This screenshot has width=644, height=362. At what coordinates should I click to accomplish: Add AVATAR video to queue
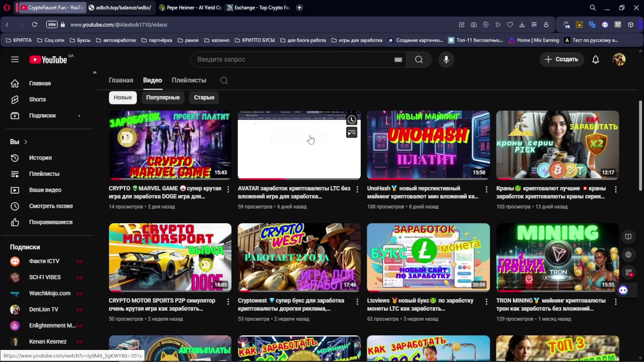coord(352,133)
